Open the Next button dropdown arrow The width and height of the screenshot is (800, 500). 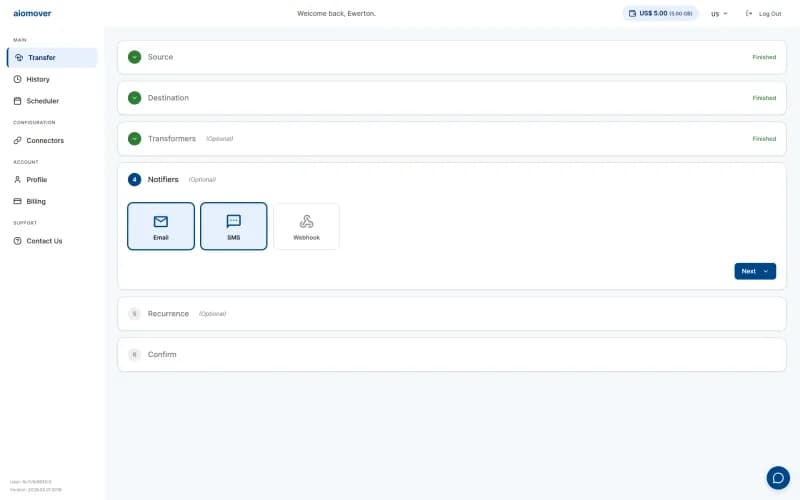coord(766,271)
